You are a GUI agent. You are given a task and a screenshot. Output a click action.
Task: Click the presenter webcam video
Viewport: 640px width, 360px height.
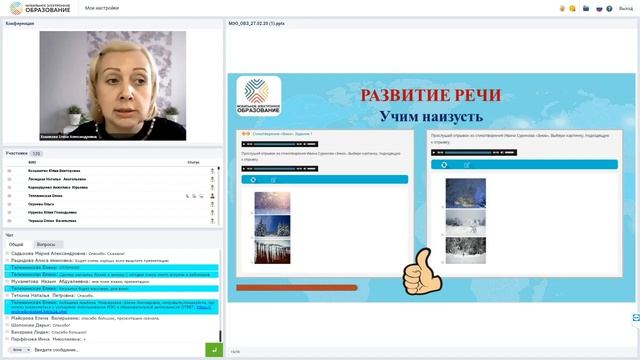[x=113, y=86]
